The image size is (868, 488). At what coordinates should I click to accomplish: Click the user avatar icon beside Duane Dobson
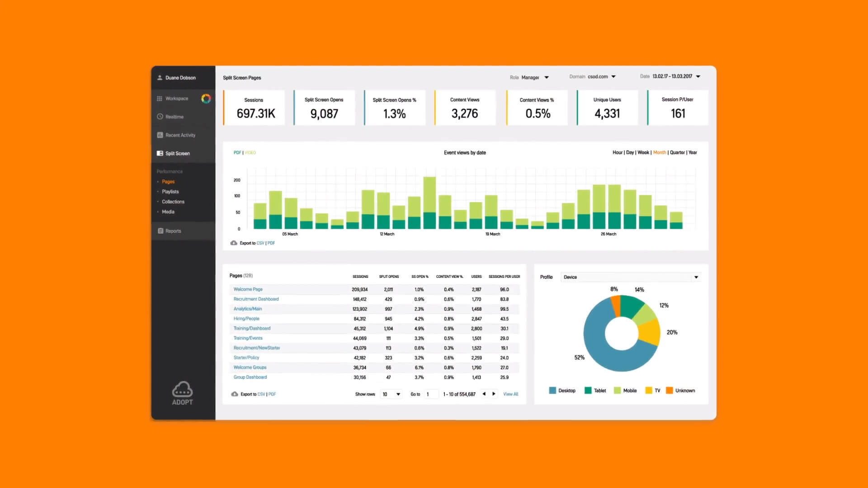pyautogui.click(x=160, y=78)
